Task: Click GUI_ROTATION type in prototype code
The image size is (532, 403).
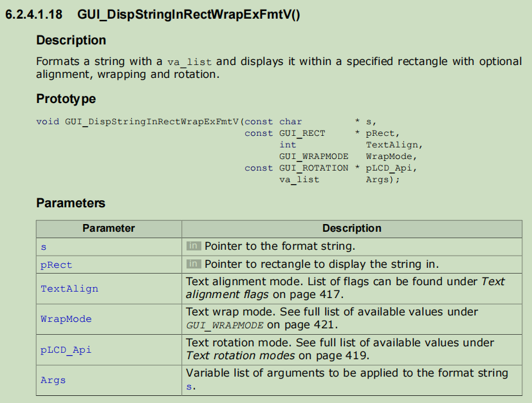Action: 313,168
